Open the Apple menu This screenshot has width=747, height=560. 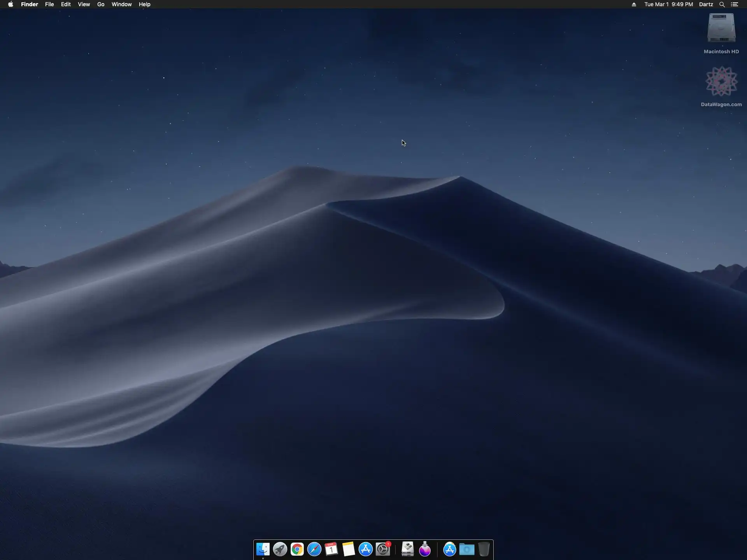[11, 4]
